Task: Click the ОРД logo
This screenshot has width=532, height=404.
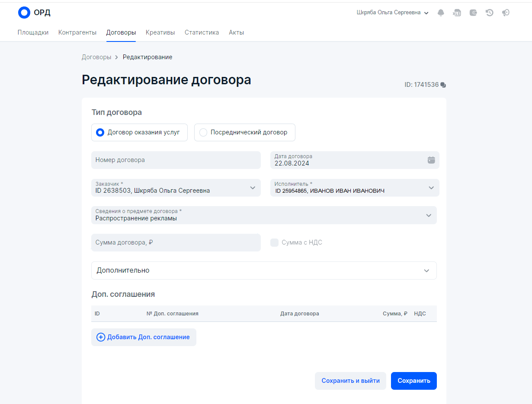Action: point(34,13)
